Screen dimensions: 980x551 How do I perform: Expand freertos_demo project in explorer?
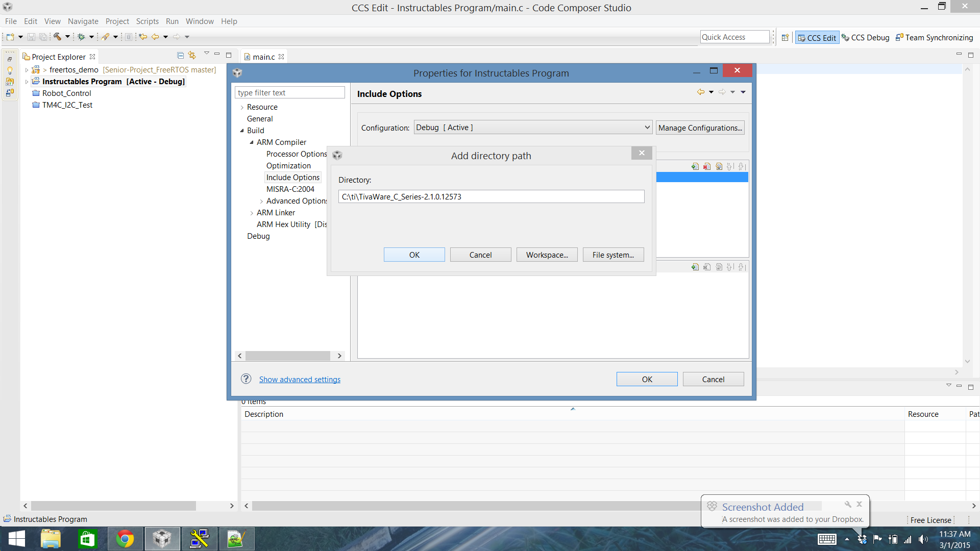click(x=27, y=70)
